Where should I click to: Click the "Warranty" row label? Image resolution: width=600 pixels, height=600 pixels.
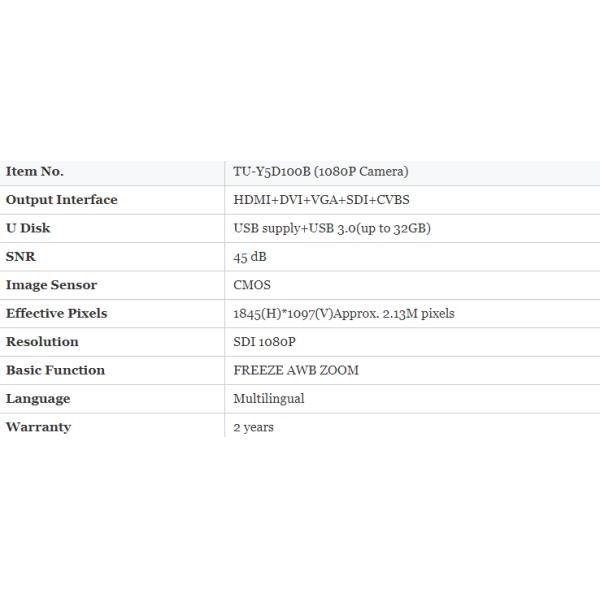click(39, 427)
